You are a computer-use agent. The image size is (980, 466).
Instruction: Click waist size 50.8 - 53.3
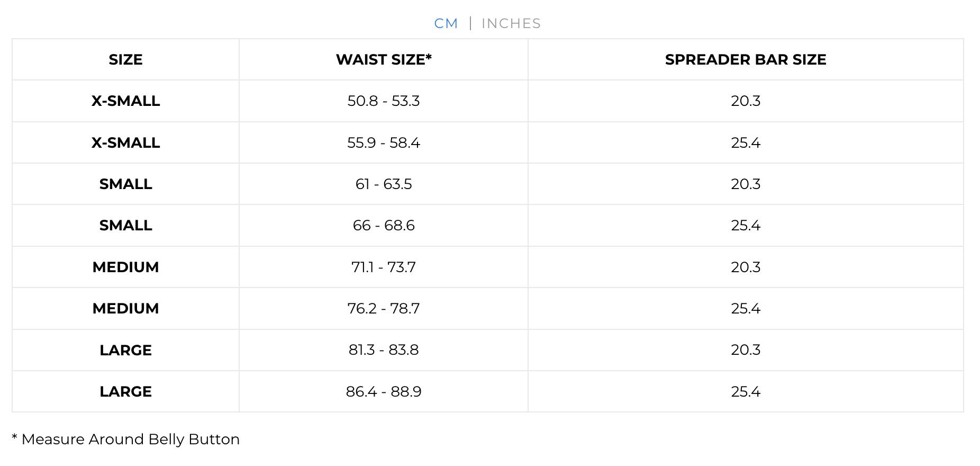[384, 101]
